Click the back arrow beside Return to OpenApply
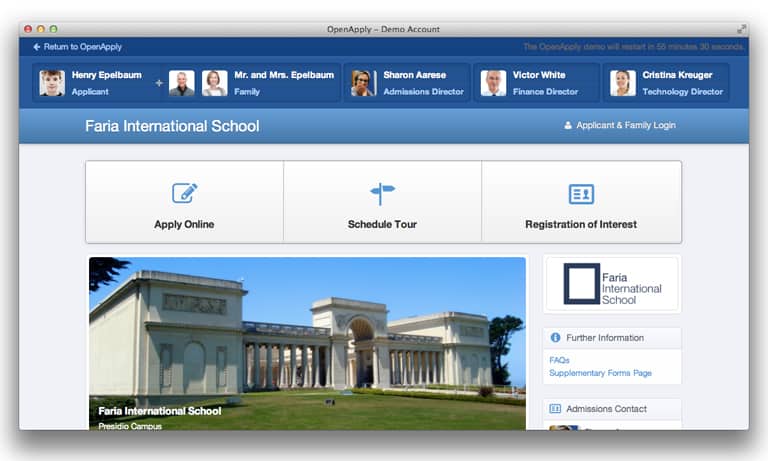The width and height of the screenshot is (768, 461). point(37,47)
